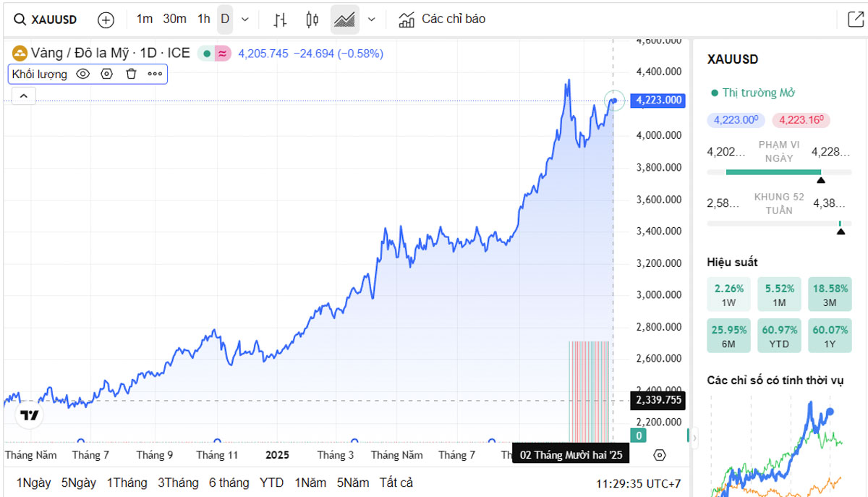The height and width of the screenshot is (497, 868).
Task: Click the XAUUSD symbol search magnifier
Action: tap(20, 20)
